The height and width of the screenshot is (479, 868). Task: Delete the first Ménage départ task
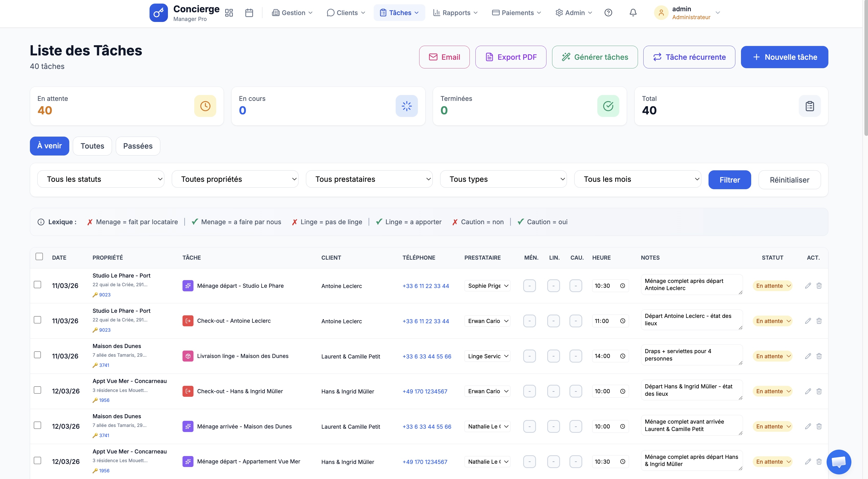pos(819,286)
